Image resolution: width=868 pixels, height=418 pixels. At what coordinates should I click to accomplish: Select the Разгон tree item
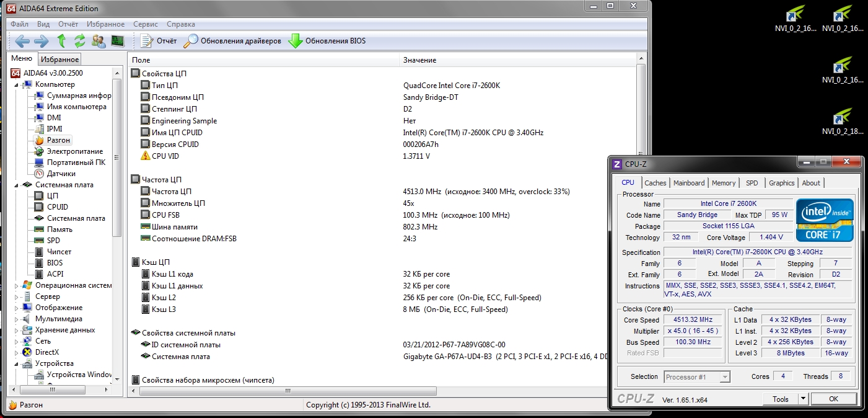[x=53, y=140]
